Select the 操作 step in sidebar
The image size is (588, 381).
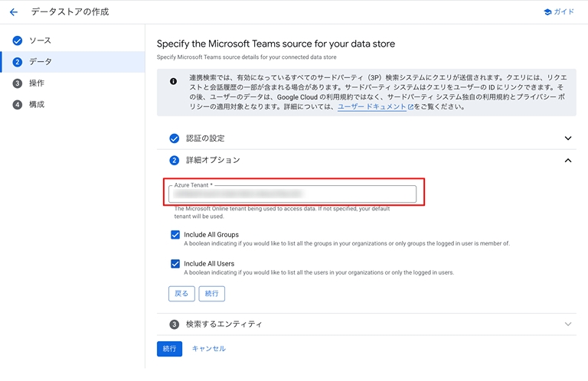point(37,83)
